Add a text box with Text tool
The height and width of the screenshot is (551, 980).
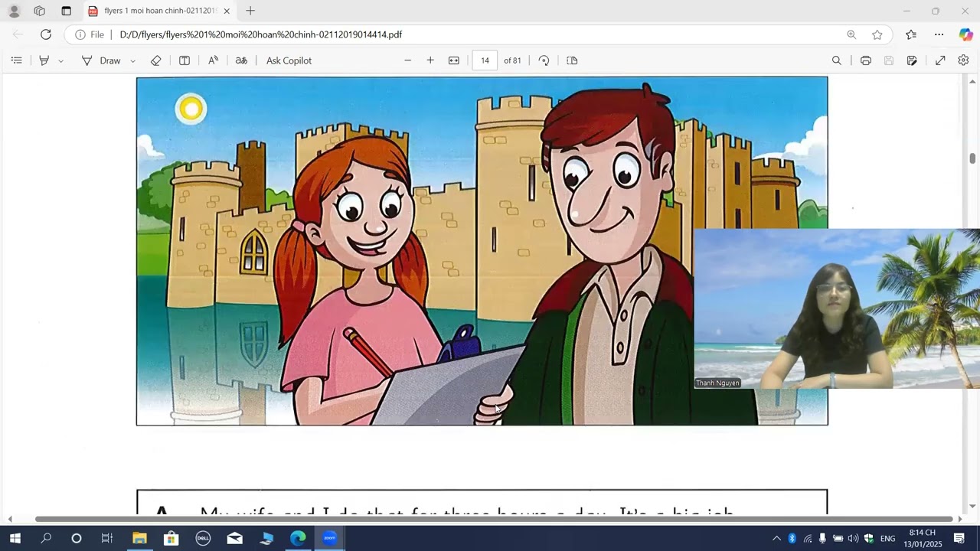(x=185, y=60)
